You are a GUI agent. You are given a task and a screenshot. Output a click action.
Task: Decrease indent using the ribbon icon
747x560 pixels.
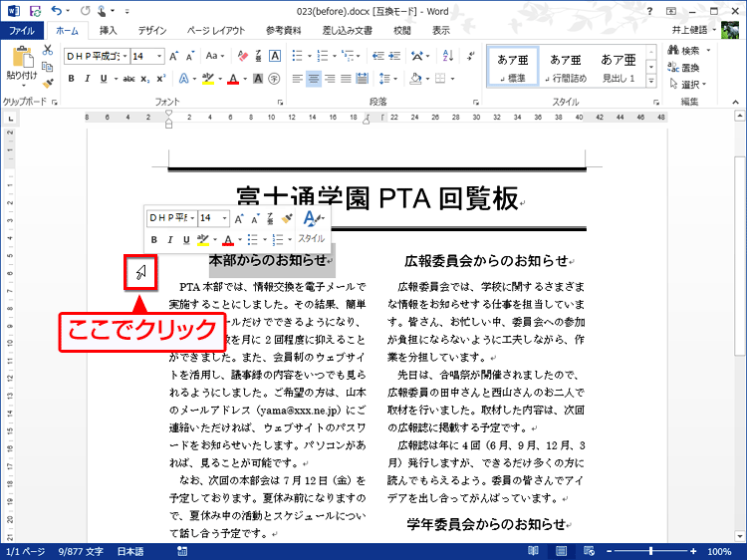(x=378, y=56)
